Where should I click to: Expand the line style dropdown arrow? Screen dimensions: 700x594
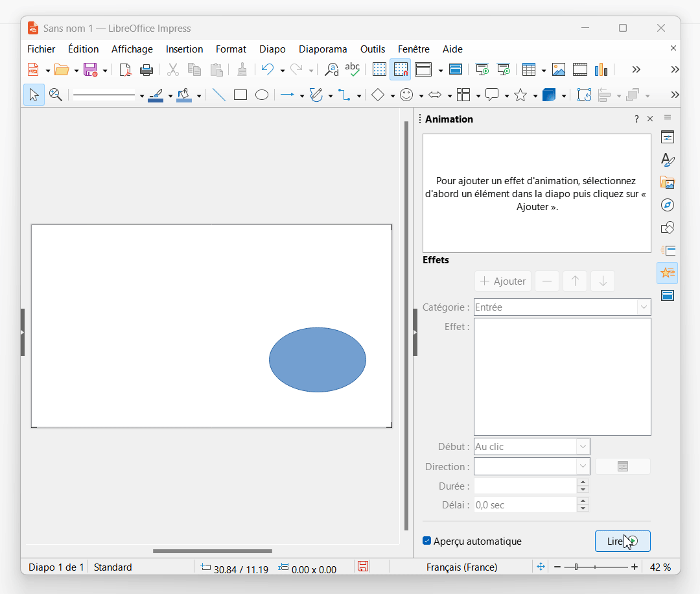(x=141, y=95)
